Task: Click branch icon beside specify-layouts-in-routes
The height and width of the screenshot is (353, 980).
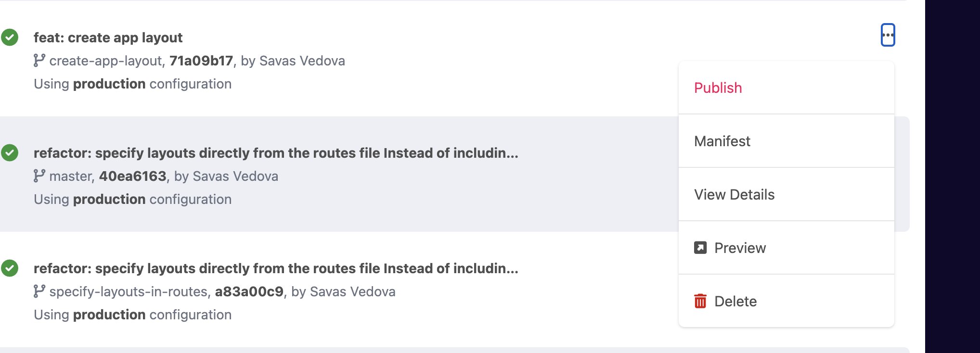Action: pos(39,291)
